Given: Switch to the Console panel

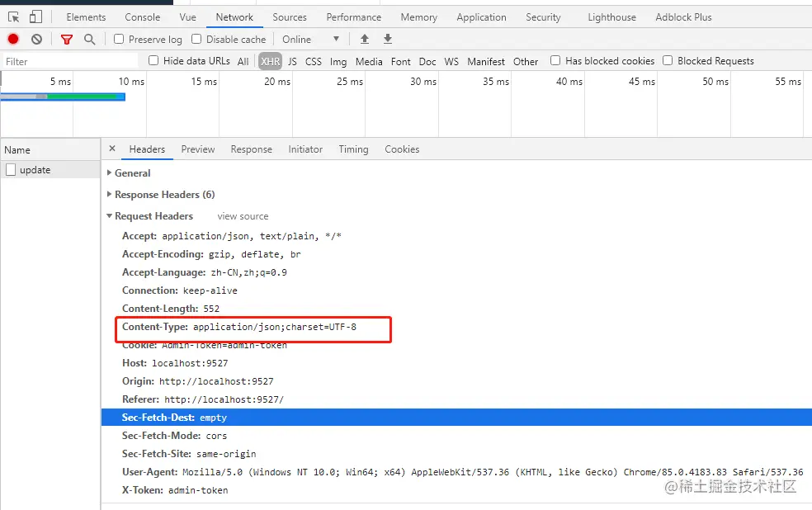Looking at the screenshot, I should point(143,17).
